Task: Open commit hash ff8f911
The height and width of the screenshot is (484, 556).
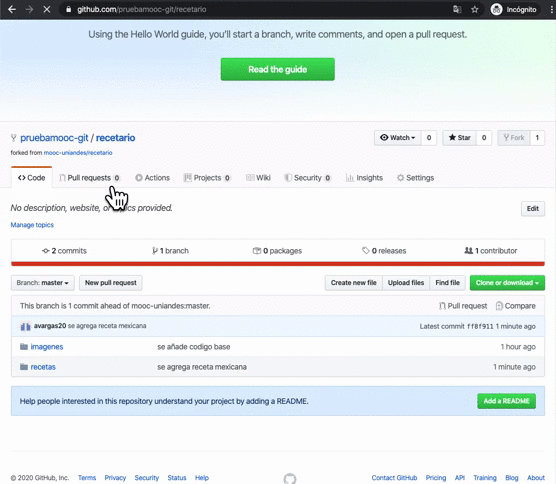Action: point(480,326)
